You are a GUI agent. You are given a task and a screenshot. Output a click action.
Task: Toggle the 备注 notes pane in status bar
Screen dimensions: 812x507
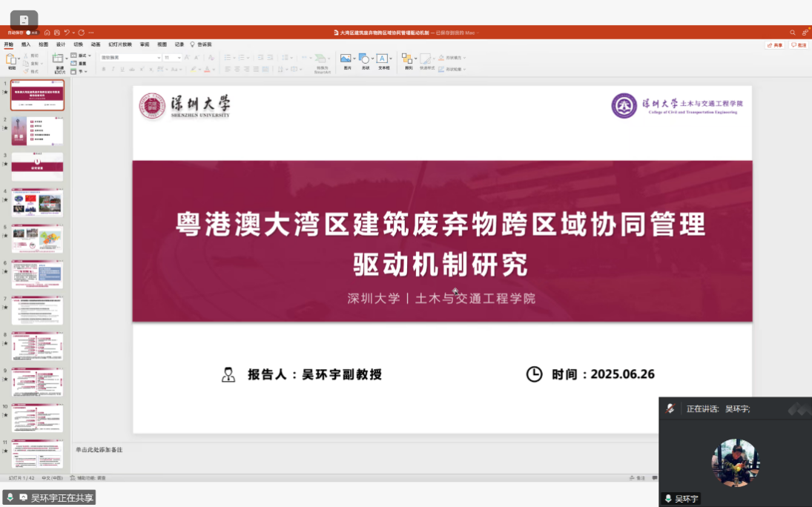click(x=638, y=478)
